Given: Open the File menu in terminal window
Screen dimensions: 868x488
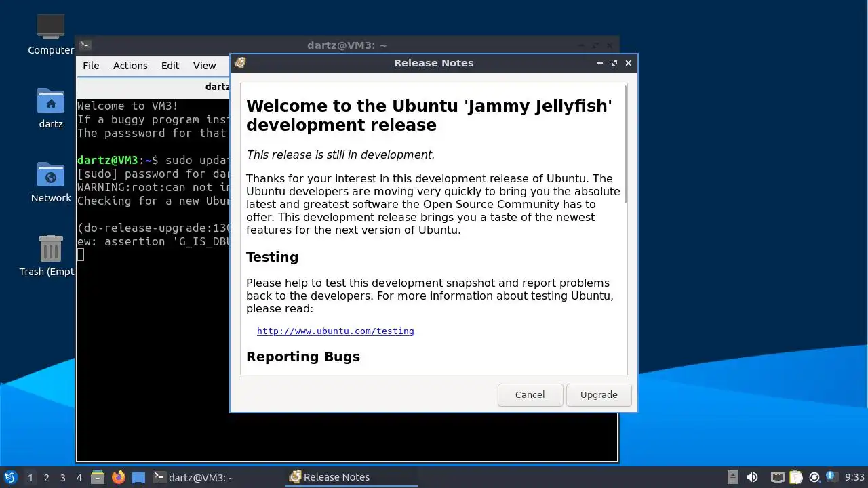Looking at the screenshot, I should tap(91, 66).
